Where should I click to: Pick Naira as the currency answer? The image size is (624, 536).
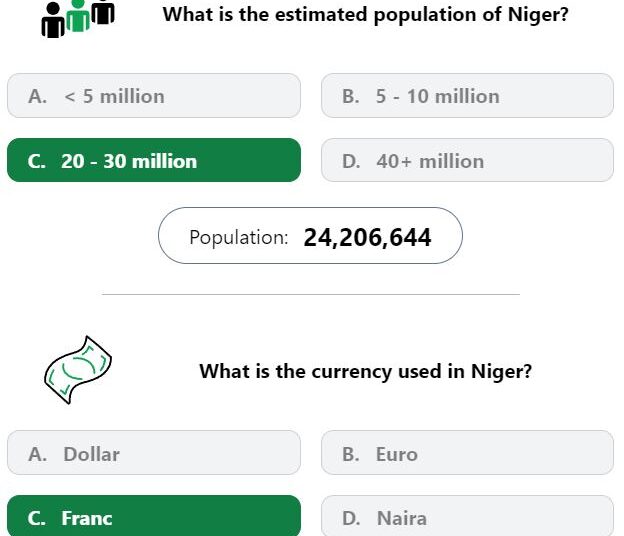(468, 516)
